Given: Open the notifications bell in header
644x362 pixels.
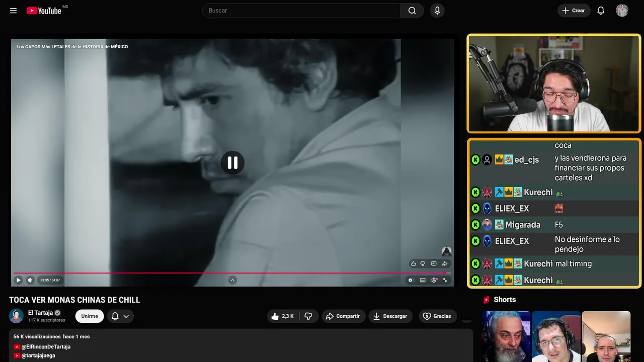Looking at the screenshot, I should [601, 11].
